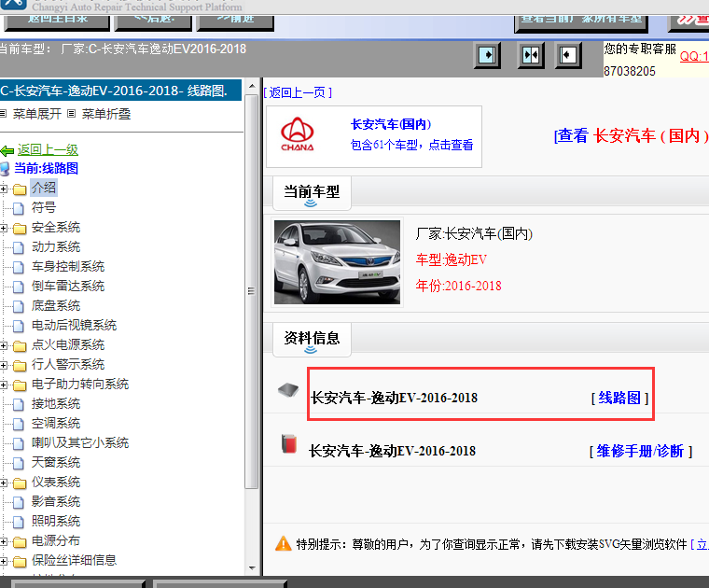709x588 pixels.
Task: Expand the 安全系统 tree node
Action: tap(4, 228)
